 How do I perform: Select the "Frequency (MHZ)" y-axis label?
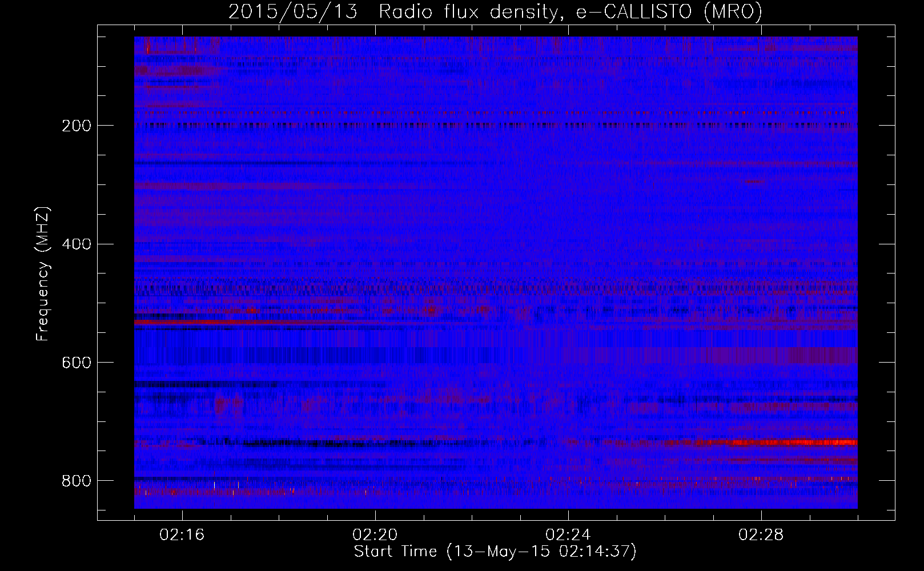pyautogui.click(x=43, y=274)
